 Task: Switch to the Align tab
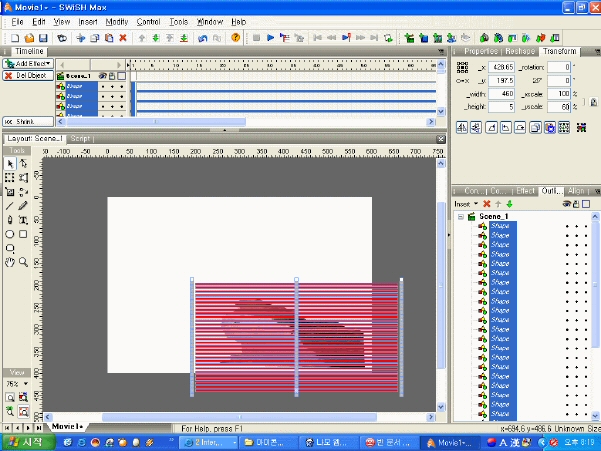576,191
